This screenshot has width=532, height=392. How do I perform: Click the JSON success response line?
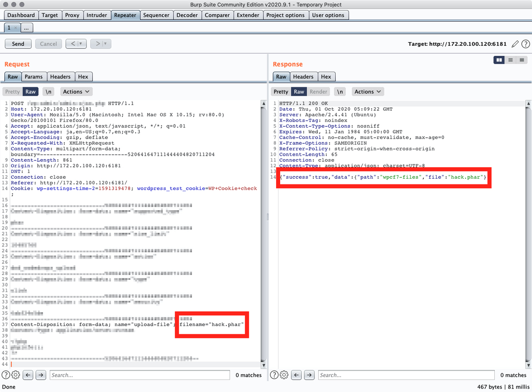pyautogui.click(x=383, y=177)
